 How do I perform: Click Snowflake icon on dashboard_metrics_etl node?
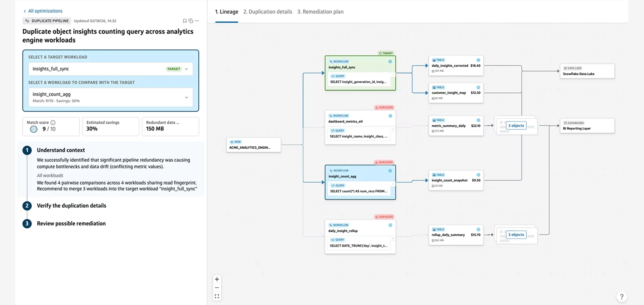coord(390,116)
